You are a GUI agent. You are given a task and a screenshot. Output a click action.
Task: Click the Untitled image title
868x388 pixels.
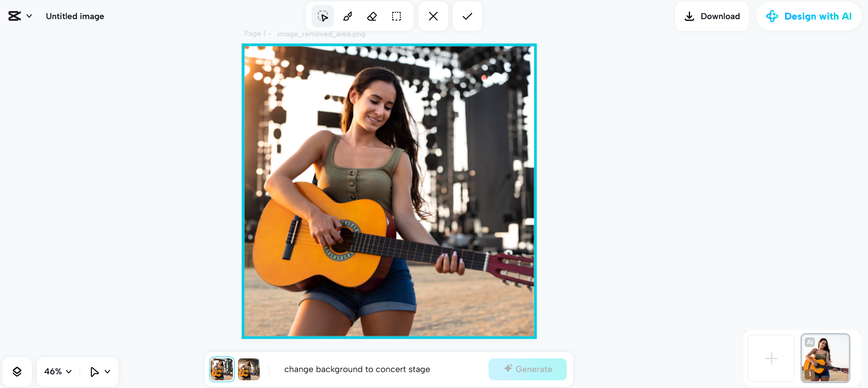point(75,16)
